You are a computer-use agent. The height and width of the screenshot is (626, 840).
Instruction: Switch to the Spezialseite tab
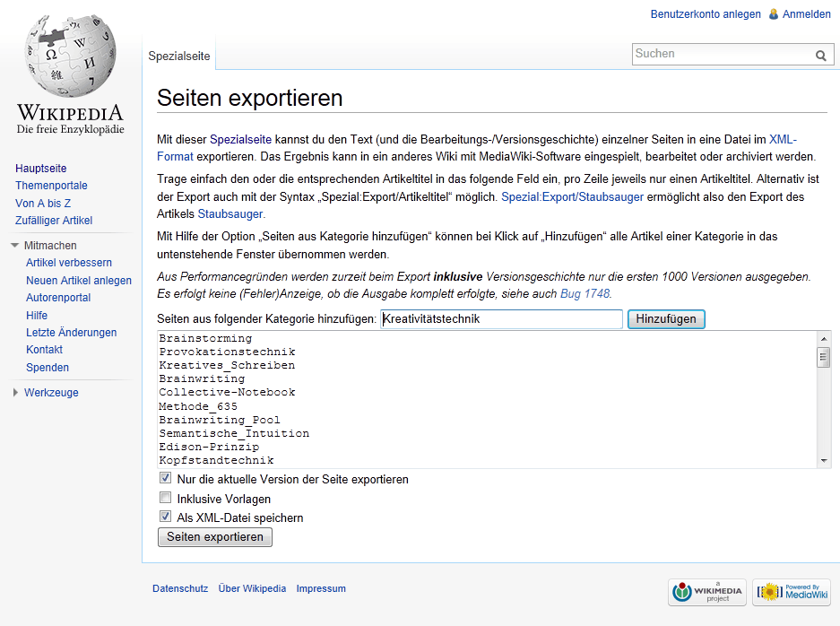(x=178, y=55)
